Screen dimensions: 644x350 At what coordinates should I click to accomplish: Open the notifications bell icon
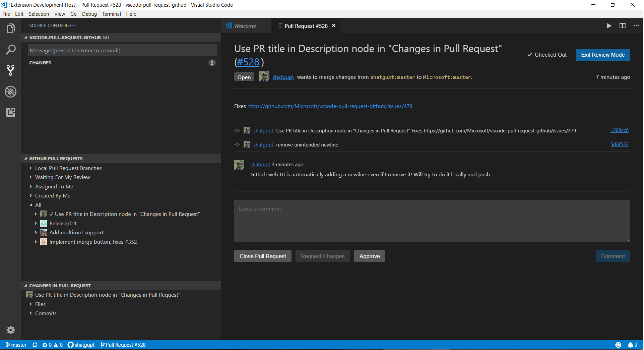pos(632,345)
